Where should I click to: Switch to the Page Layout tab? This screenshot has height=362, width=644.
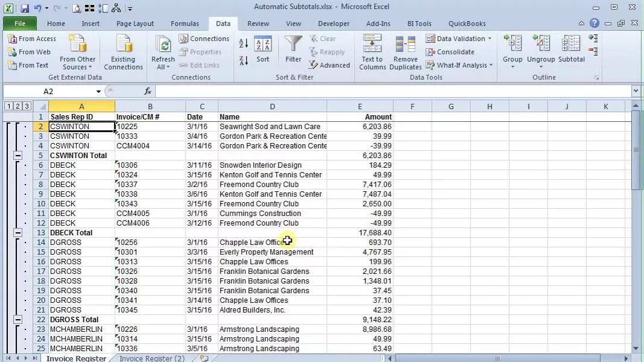[135, 24]
